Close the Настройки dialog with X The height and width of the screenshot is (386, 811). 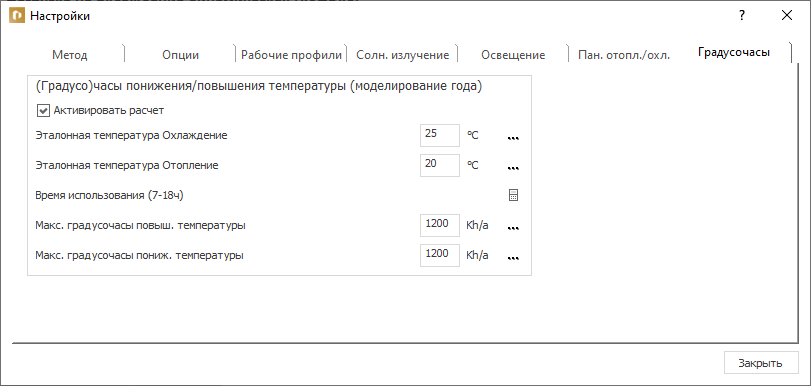pos(787,16)
